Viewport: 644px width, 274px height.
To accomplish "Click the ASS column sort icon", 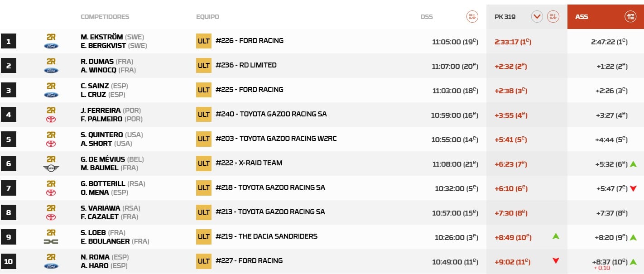I will tap(630, 17).
